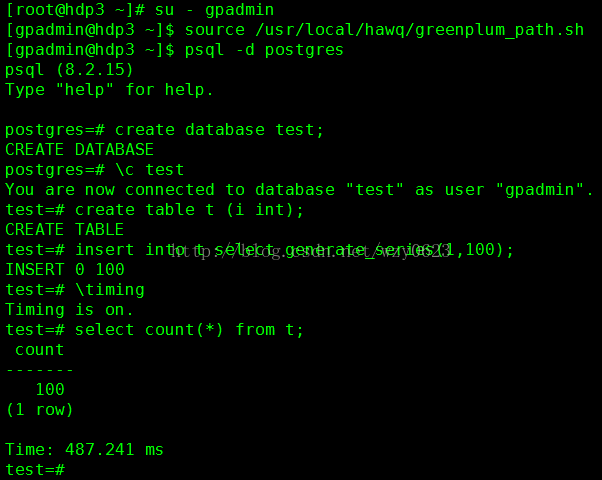This screenshot has width=602, height=480.
Task: Click the blog.csdn.net watermark URL
Action: click(309, 252)
